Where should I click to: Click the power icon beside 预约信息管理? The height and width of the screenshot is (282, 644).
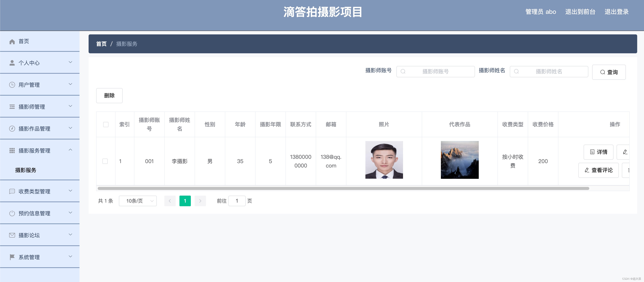click(x=12, y=213)
